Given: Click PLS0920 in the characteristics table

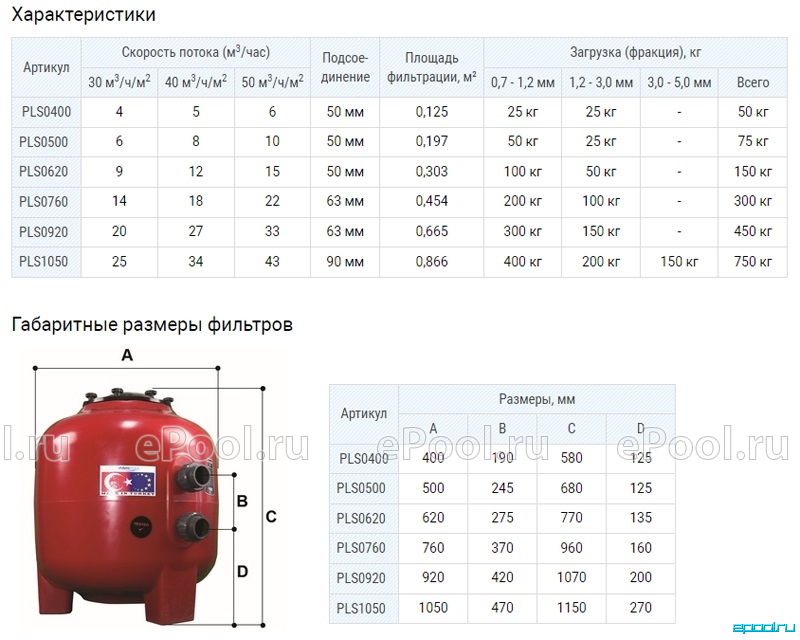Looking at the screenshot, I should point(43,232).
